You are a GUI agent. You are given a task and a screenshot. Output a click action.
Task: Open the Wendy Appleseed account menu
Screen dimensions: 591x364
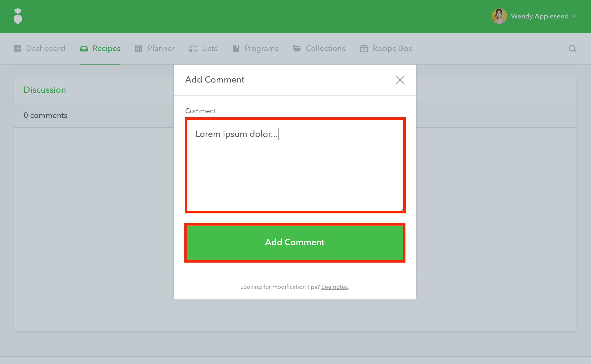tap(540, 16)
